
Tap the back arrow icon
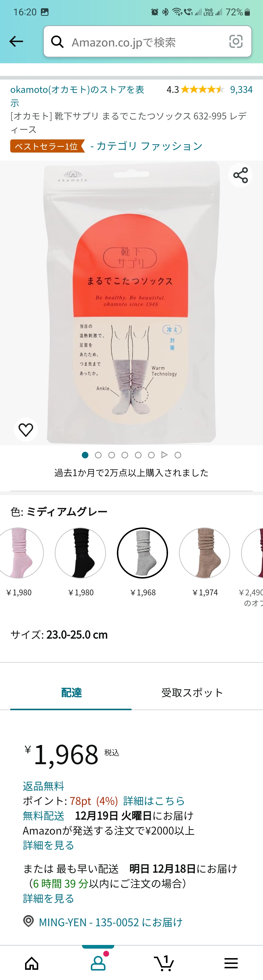tap(16, 41)
